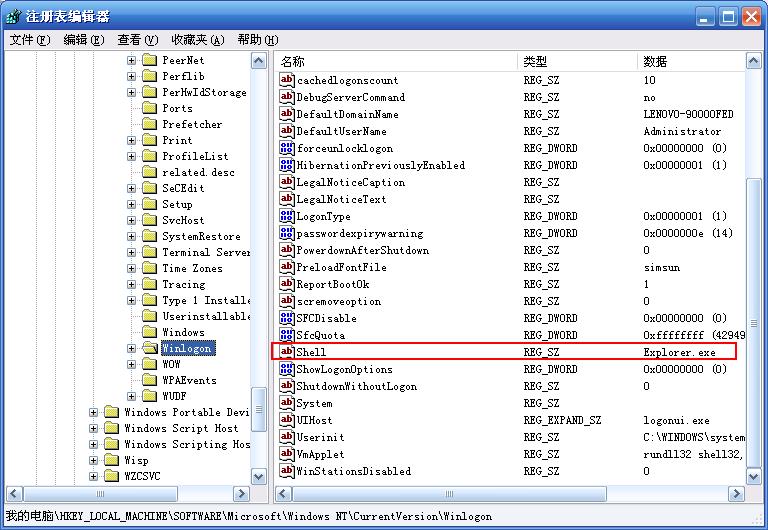This screenshot has width=768, height=530.
Task: Open the 帮助(H) menu
Action: (258, 40)
